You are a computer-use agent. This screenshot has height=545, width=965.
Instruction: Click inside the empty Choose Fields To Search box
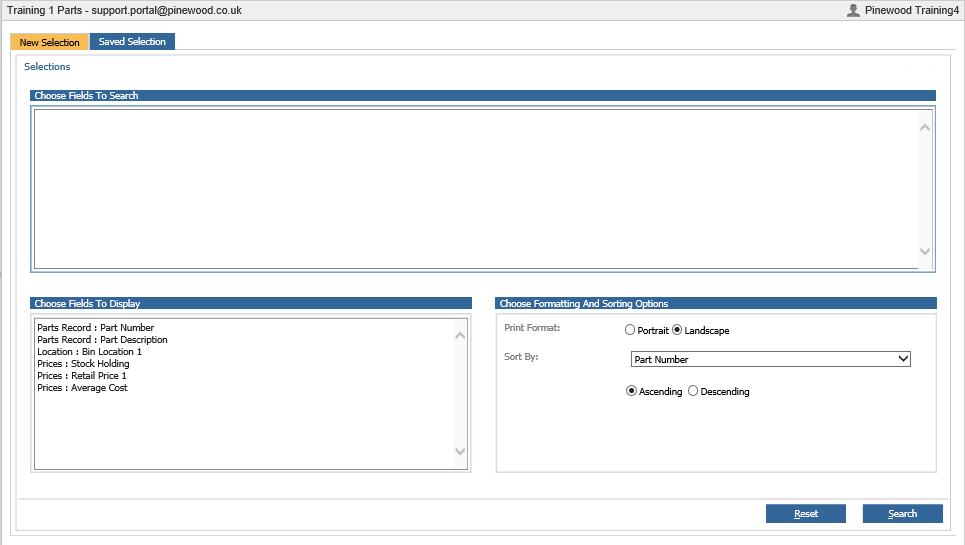475,188
